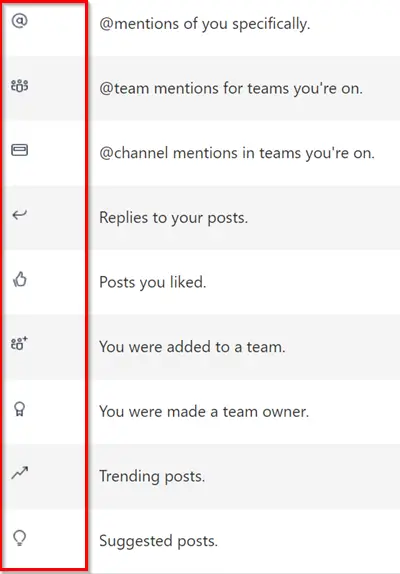Click "You were made a team owner." text
The height and width of the screenshot is (574, 400).
[x=204, y=411]
